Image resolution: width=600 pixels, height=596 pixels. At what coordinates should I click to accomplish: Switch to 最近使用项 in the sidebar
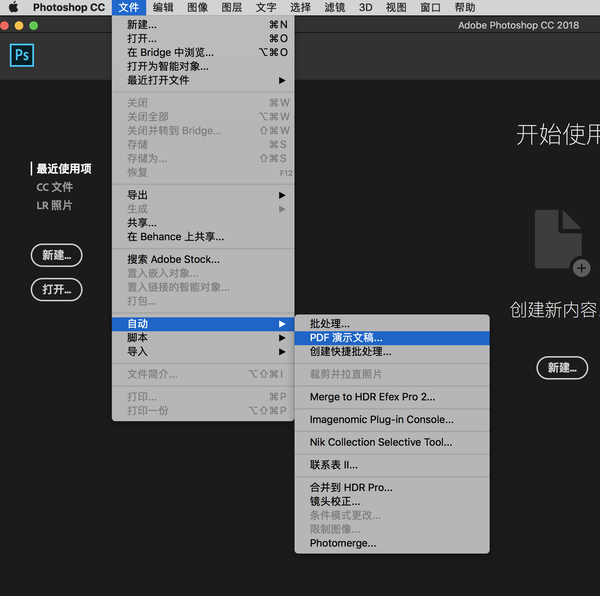coord(64,169)
